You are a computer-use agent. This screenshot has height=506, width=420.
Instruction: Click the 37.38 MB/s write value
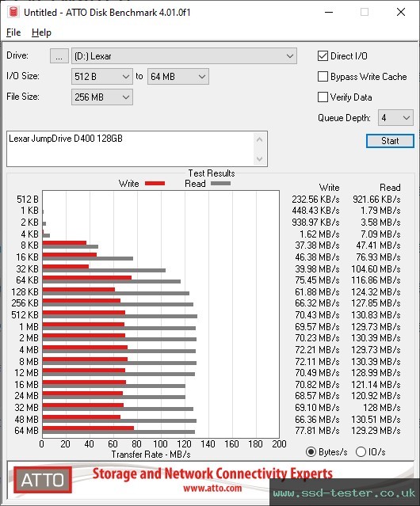coord(317,245)
